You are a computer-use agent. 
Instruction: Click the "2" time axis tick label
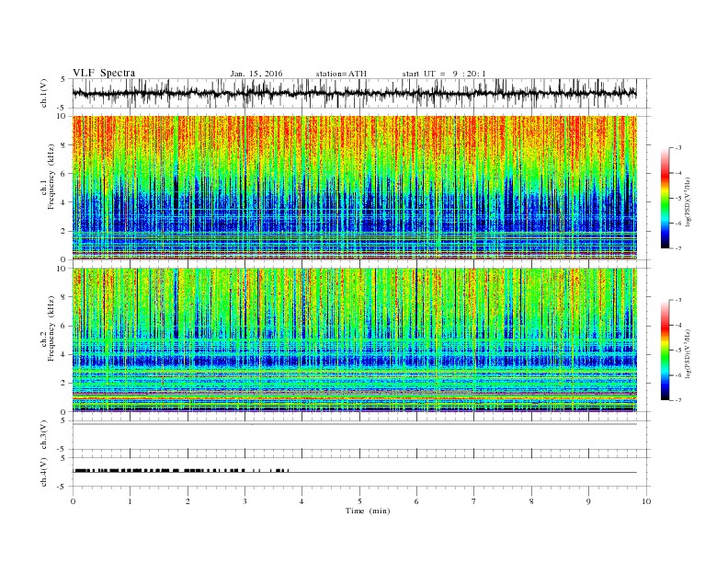tap(188, 501)
